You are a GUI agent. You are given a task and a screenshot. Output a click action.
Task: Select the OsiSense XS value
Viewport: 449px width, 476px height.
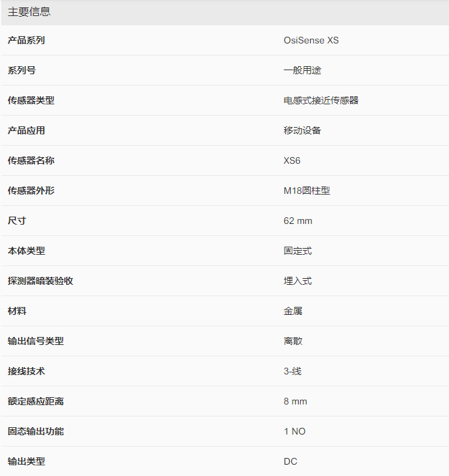(x=311, y=40)
